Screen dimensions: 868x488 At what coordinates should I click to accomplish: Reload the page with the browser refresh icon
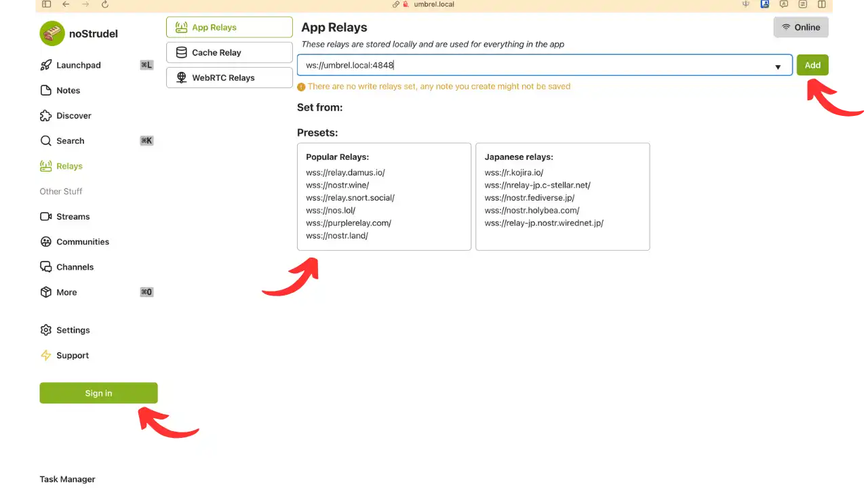coord(104,5)
